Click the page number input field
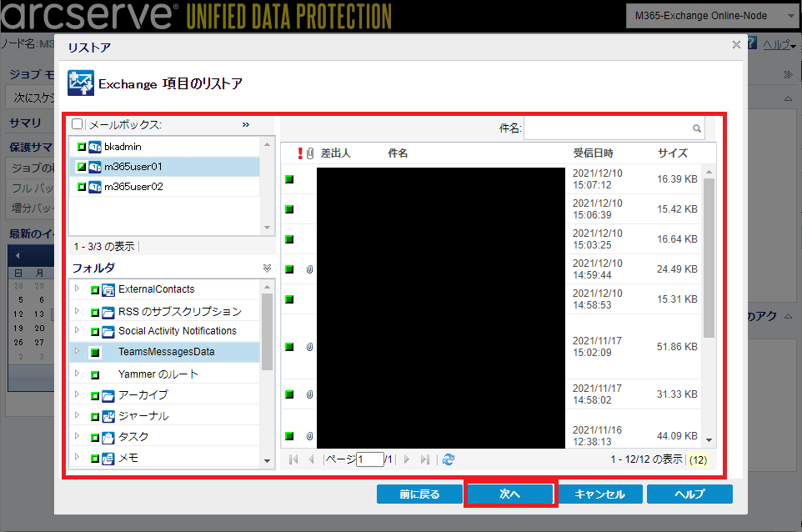Viewport: 802px width, 532px height. pyautogui.click(x=370, y=459)
